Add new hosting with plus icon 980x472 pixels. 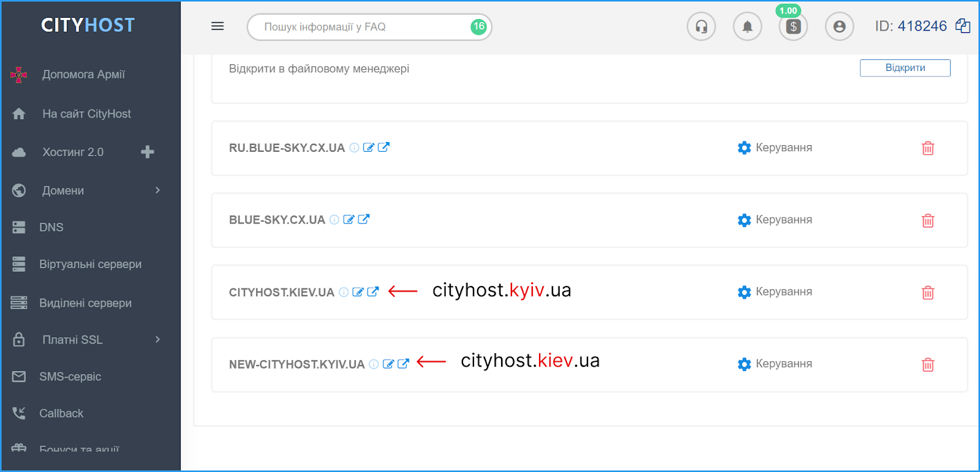[148, 152]
